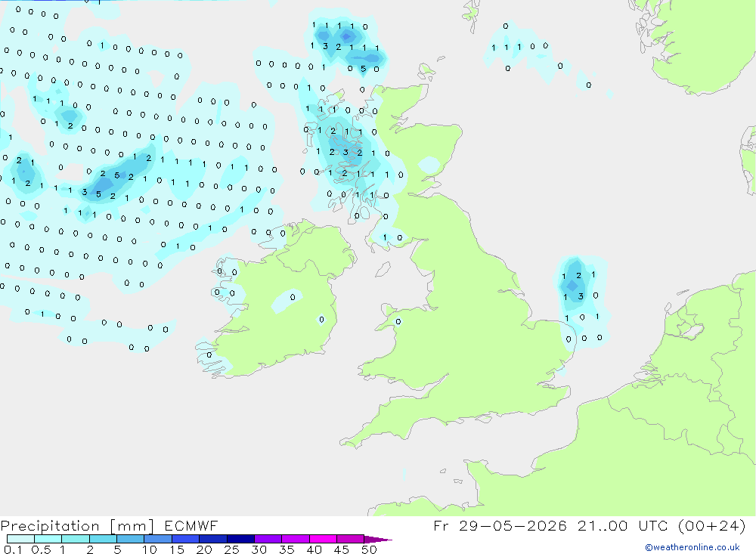Pick the magenta legend swatch between 40 and 45
756x554 pixels.
tap(323, 539)
